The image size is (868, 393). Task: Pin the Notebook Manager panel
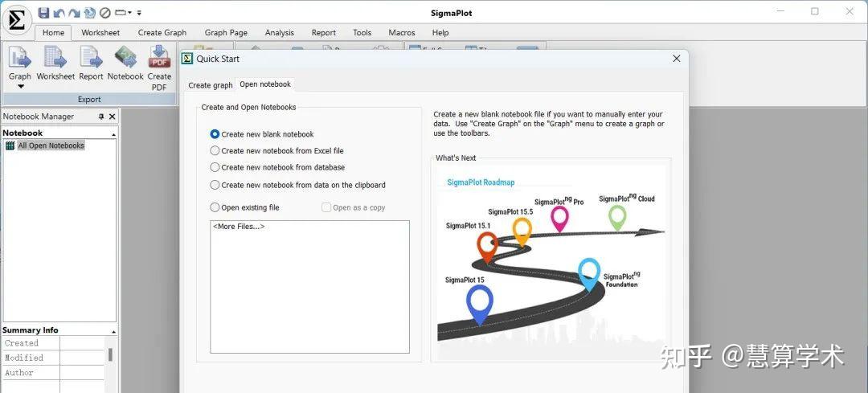pyautogui.click(x=101, y=117)
